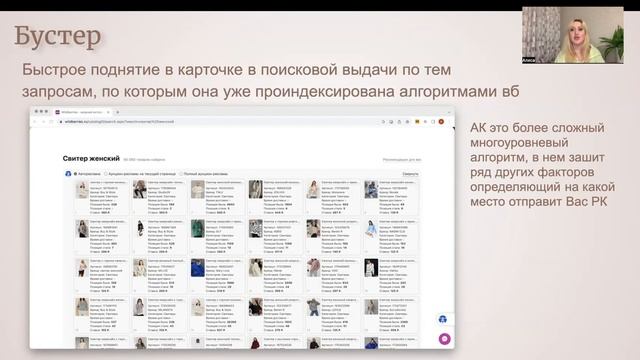Open the purple chat bubble icon
The width and height of the screenshot is (640, 360).
coord(444,339)
